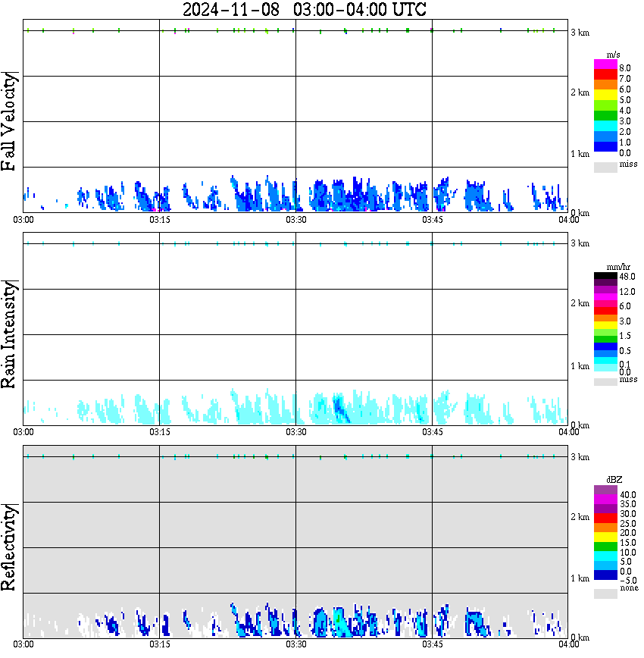The height and width of the screenshot is (658, 644).
Task: Click the mm/hr unit label above rain legend
Action: [x=618, y=268]
